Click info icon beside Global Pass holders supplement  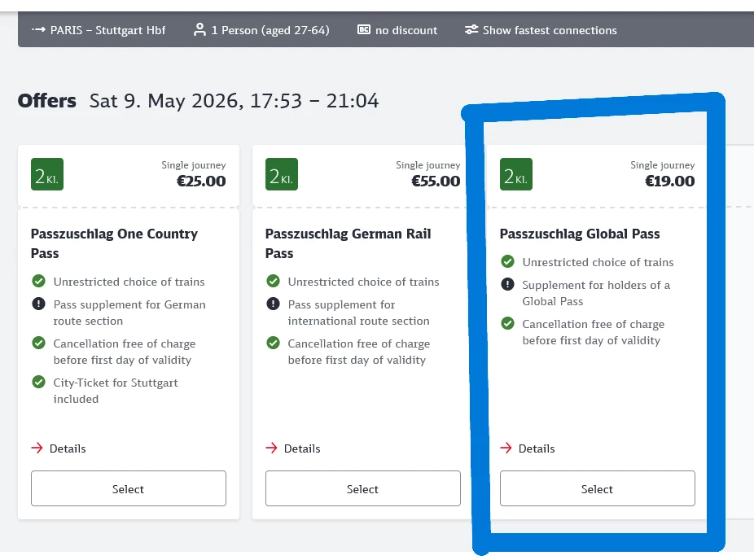[507, 285]
